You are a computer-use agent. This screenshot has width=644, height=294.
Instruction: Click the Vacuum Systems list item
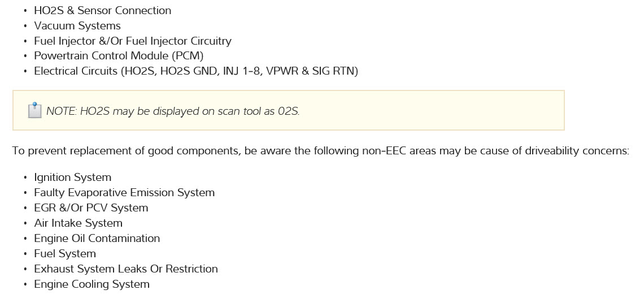pyautogui.click(x=77, y=26)
